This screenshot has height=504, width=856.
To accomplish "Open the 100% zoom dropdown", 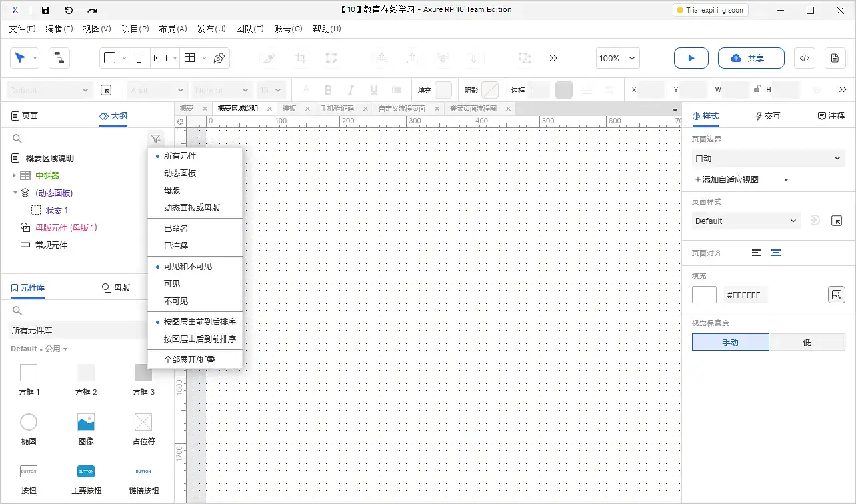I will pos(617,58).
